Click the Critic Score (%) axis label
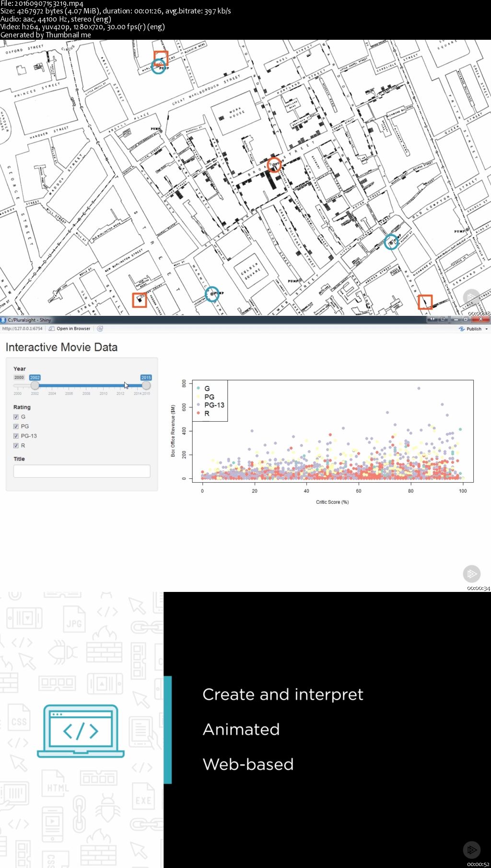The image size is (491, 868). point(332,502)
